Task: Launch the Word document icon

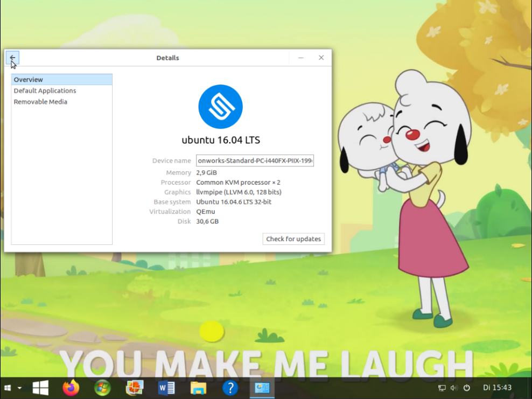Action: click(x=166, y=388)
